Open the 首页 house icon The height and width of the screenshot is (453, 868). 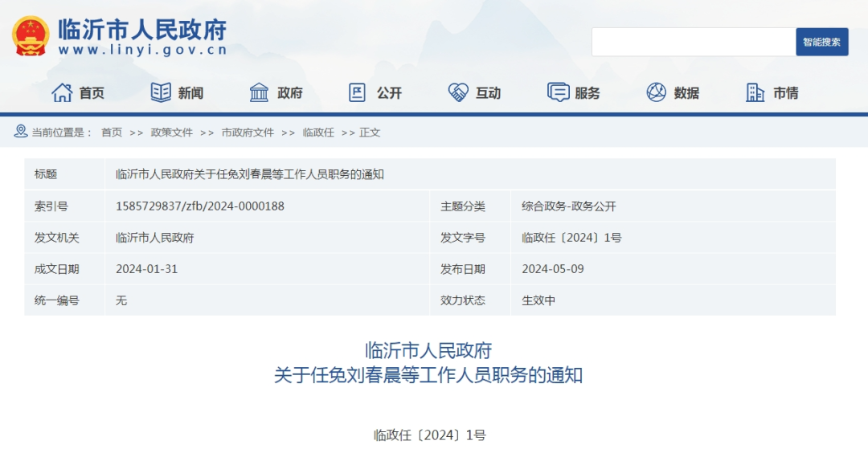pyautogui.click(x=62, y=92)
